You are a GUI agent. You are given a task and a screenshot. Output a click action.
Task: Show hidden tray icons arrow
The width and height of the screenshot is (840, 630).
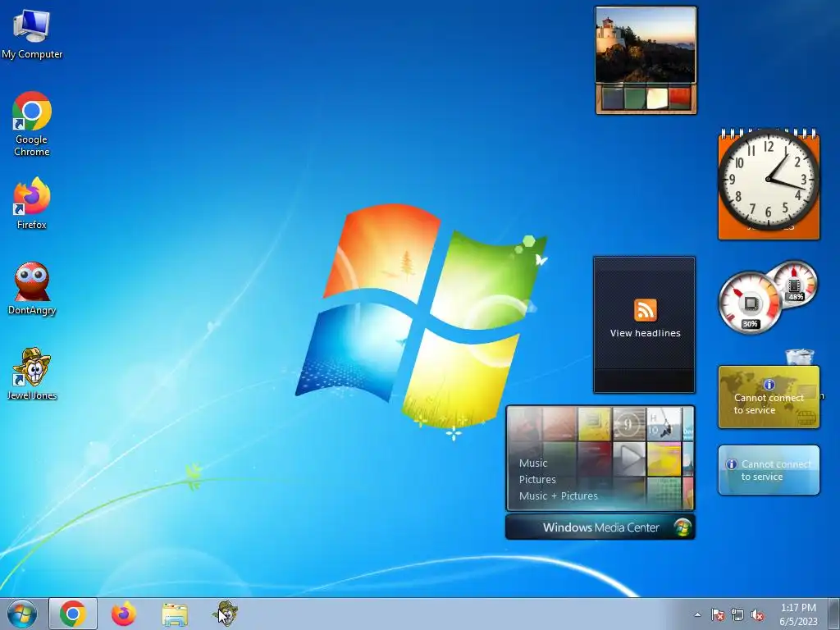click(x=697, y=614)
